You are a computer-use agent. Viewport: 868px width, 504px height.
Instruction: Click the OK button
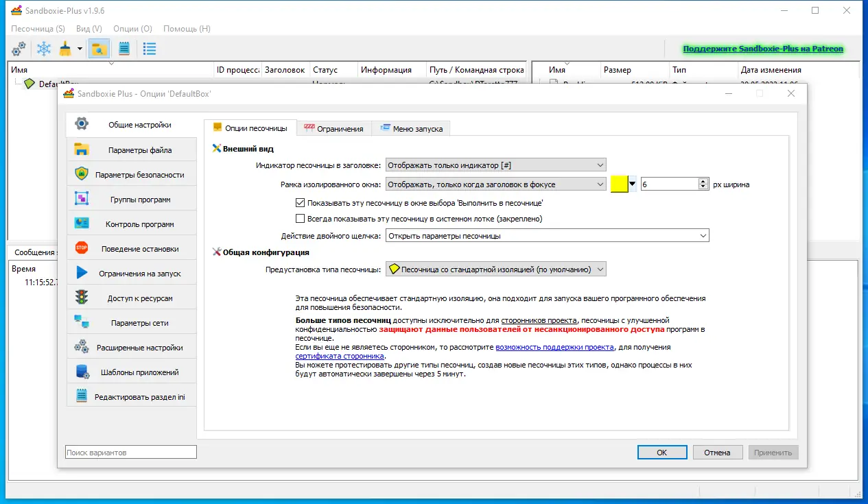(661, 453)
